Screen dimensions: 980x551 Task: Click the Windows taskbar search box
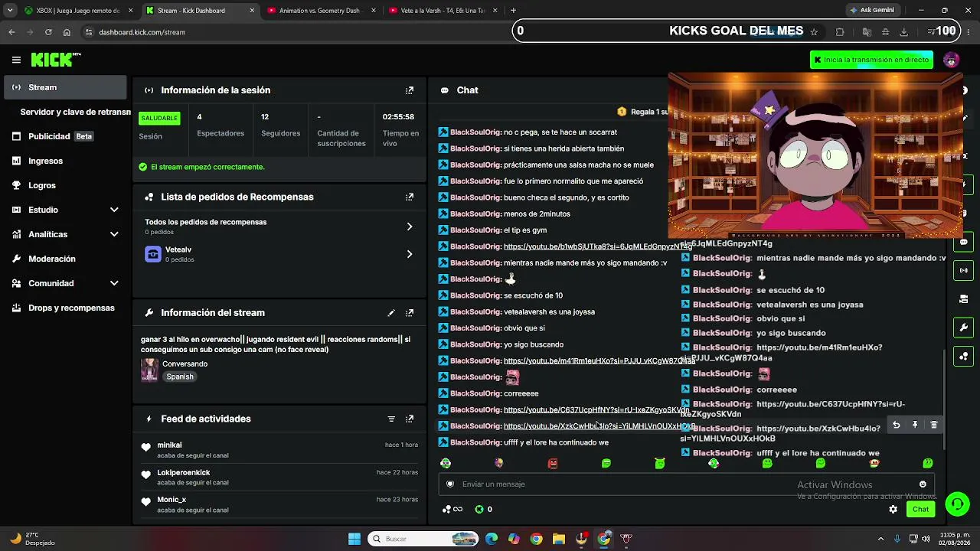coord(423,539)
